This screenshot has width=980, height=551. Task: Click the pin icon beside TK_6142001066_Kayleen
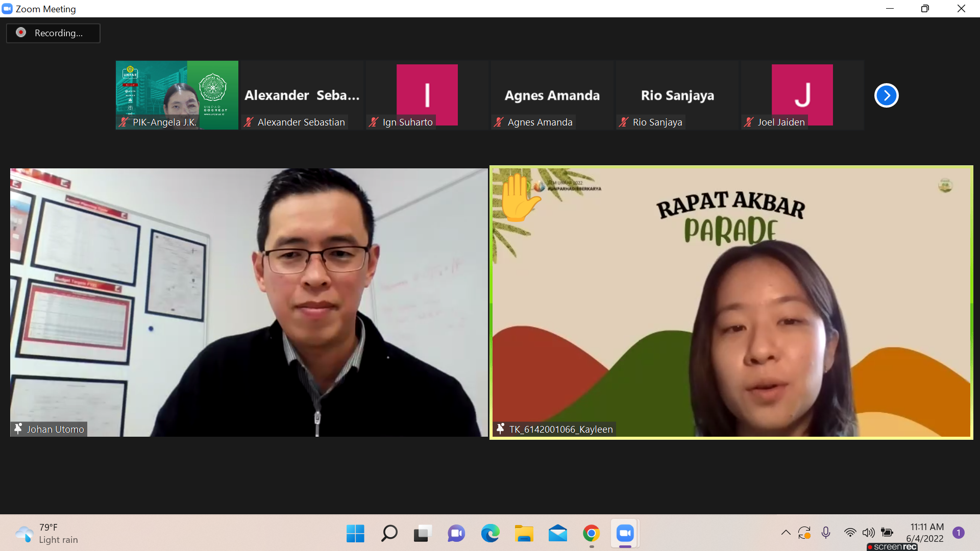tap(500, 429)
